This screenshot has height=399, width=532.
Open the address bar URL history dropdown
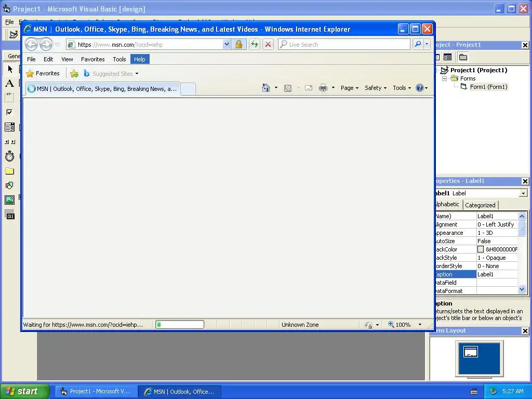click(227, 45)
